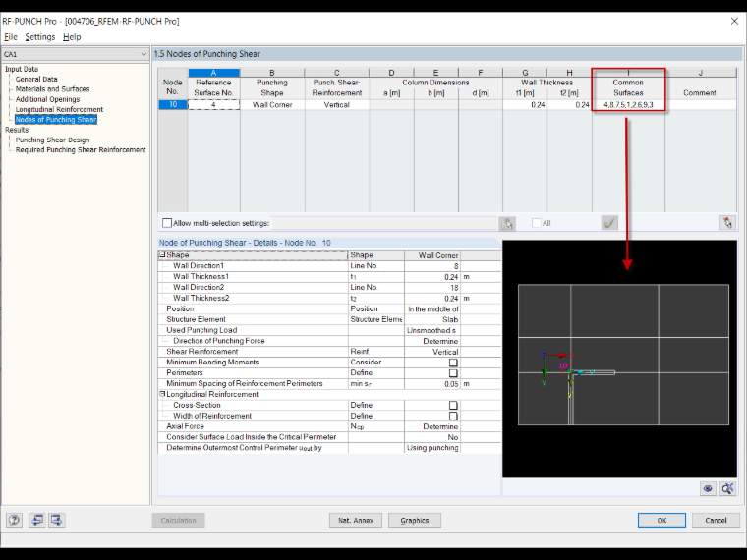This screenshot has height=560, width=747.
Task: Tick the Cross-Section Define checkbox
Action: 453,405
